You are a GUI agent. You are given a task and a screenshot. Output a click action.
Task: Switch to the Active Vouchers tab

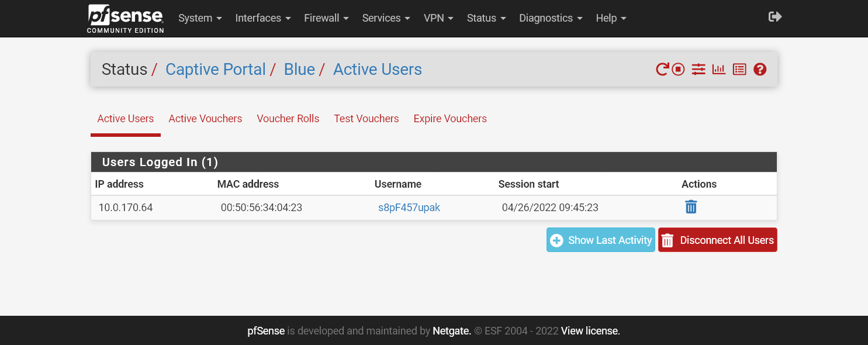point(205,119)
